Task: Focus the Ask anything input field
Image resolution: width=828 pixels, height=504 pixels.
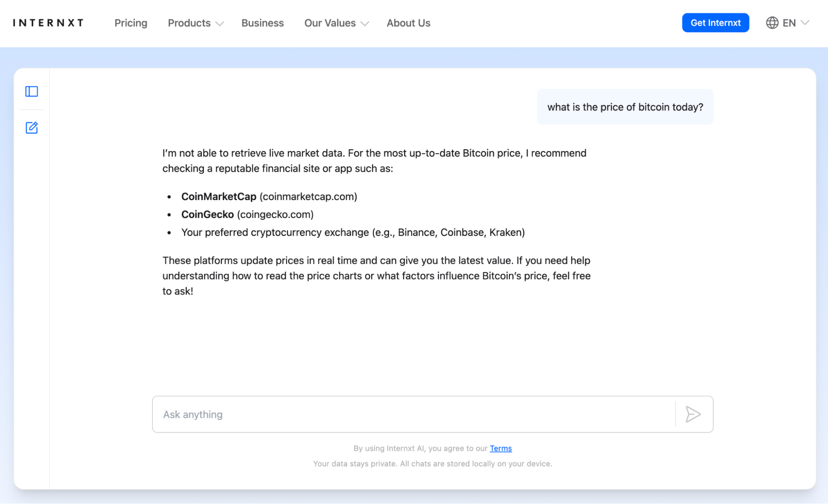Action: (414, 414)
